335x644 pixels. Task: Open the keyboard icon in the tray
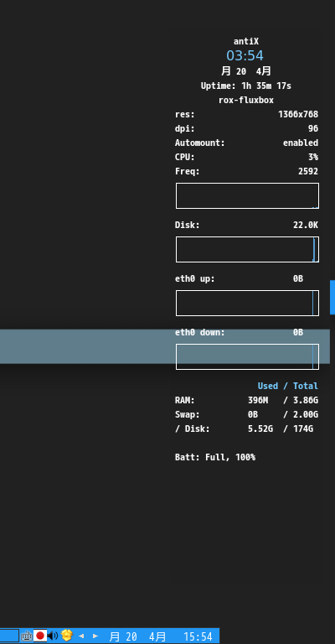[x=27, y=636]
